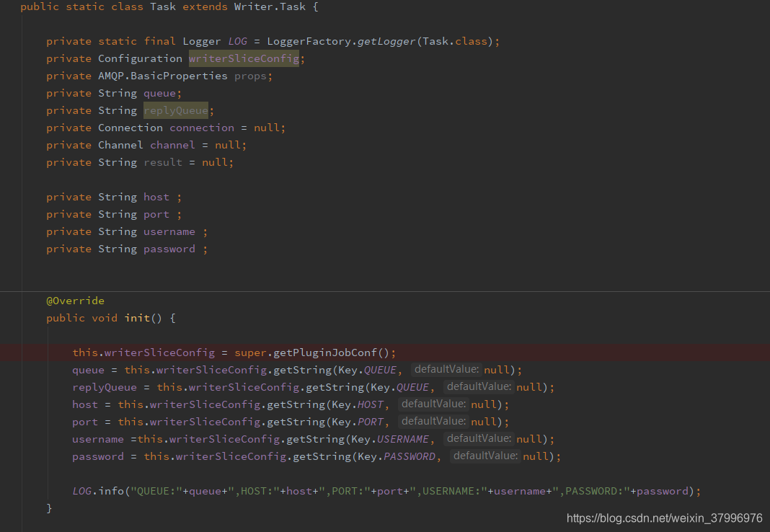Click the closing brace ending the init method
770x532 pixels.
pyautogui.click(x=49, y=508)
